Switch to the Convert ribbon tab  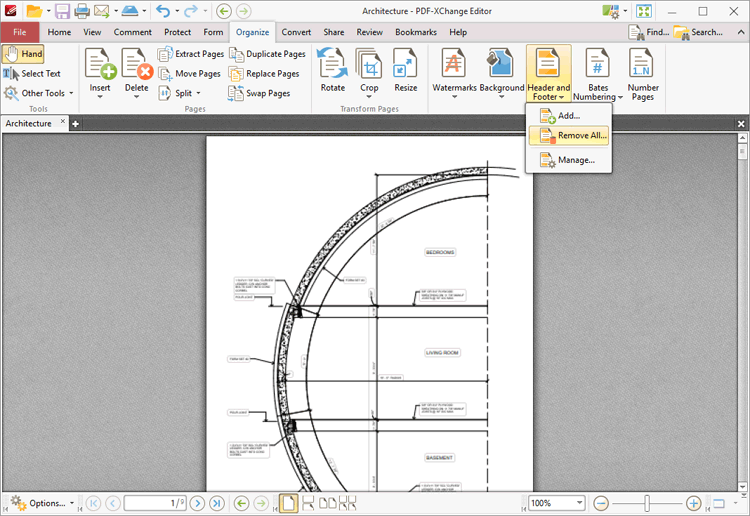(296, 32)
